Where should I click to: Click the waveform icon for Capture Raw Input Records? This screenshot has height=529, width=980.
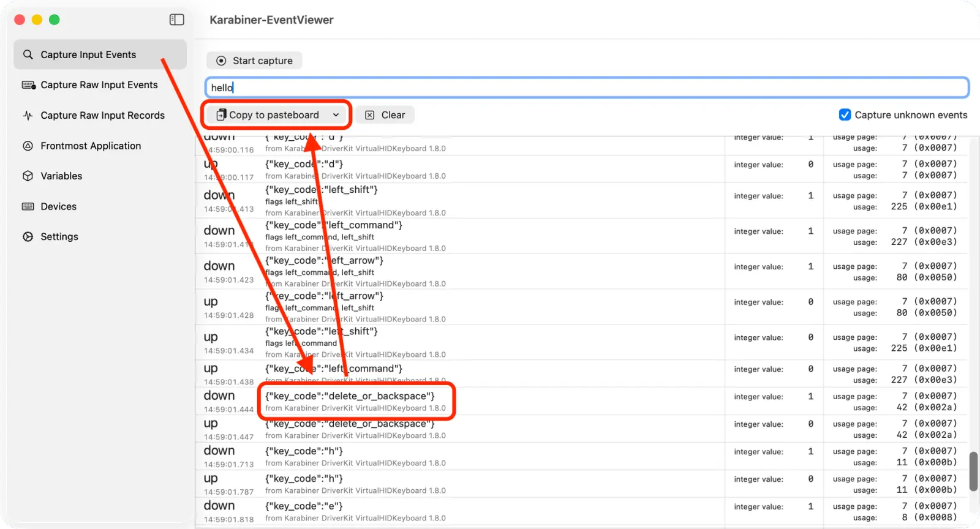point(28,115)
